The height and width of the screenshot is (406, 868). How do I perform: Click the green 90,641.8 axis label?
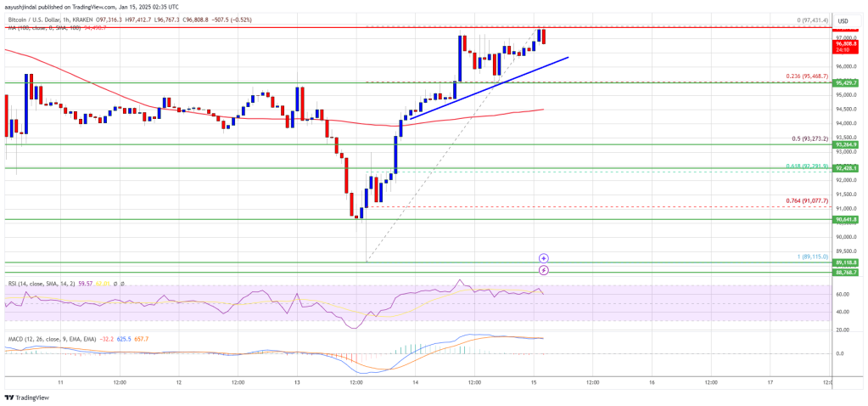(847, 220)
